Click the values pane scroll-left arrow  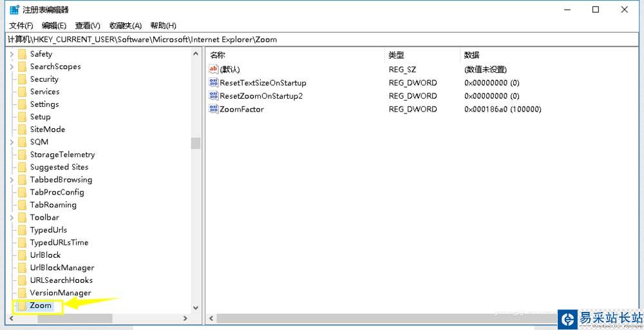(211, 318)
